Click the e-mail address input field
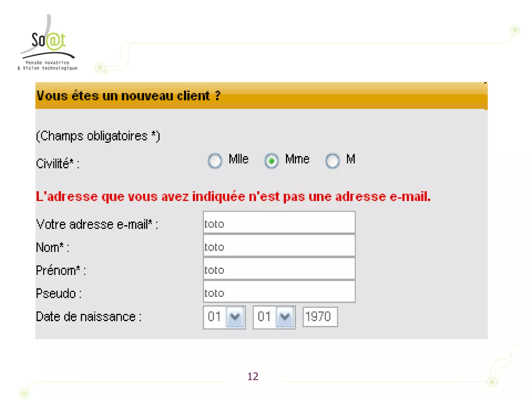Viewport: 532px width, 399px height. tap(279, 223)
